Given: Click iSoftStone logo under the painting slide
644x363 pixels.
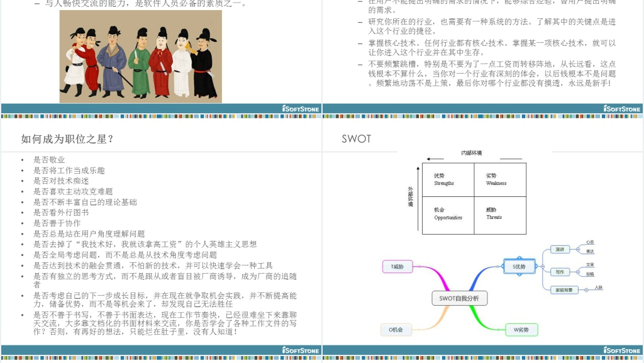Looking at the screenshot, I should (300, 108).
